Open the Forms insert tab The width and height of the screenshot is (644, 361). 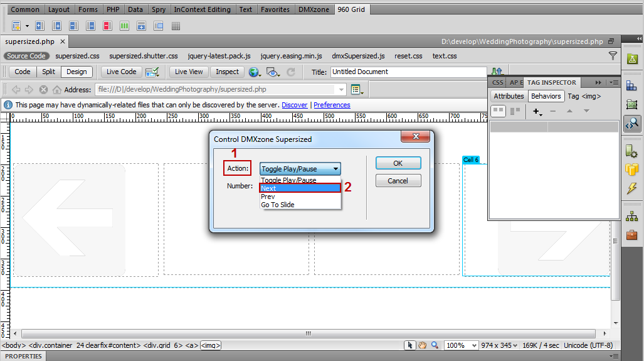[88, 9]
